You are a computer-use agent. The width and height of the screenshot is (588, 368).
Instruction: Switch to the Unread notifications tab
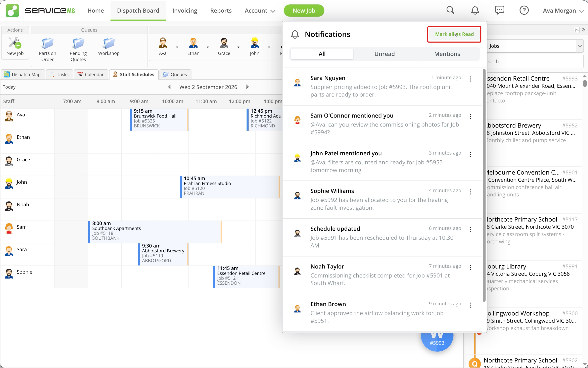(385, 54)
